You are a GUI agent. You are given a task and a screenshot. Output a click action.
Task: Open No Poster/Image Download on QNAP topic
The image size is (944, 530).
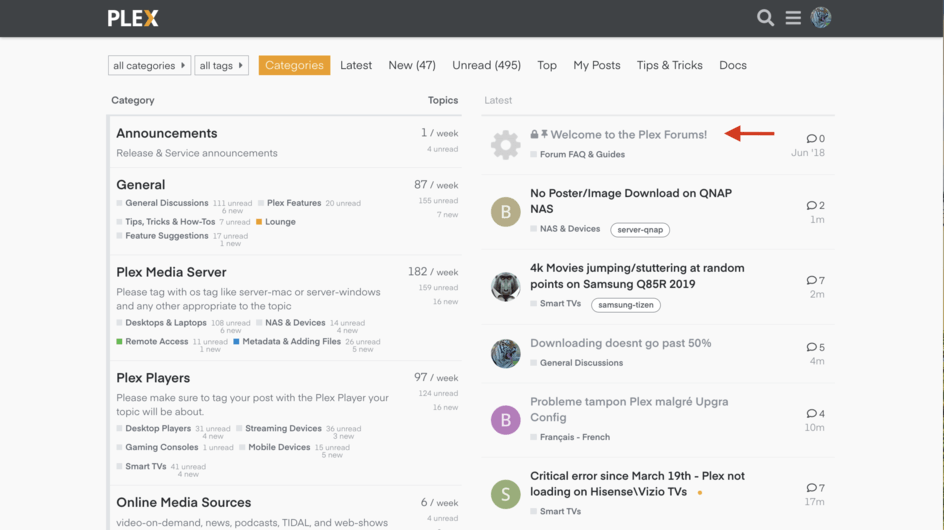(x=631, y=201)
